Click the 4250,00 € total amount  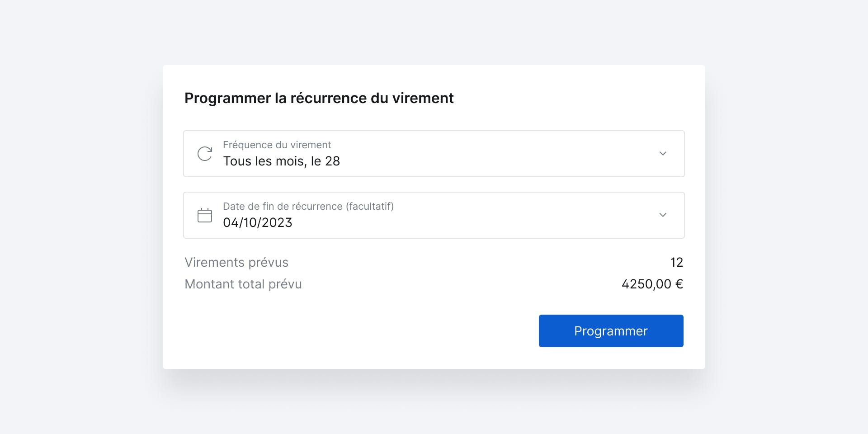[652, 284]
